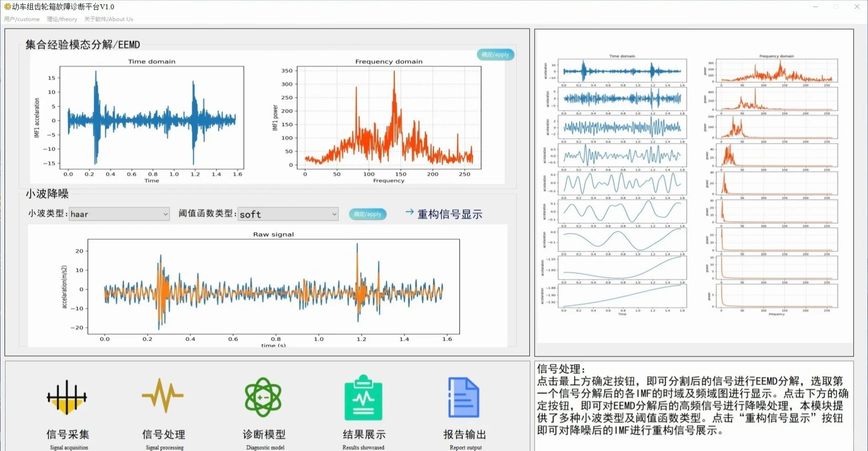Image resolution: width=868 pixels, height=451 pixels.
Task: Click the top 确定/apply button for EEMD
Action: pyautogui.click(x=495, y=54)
